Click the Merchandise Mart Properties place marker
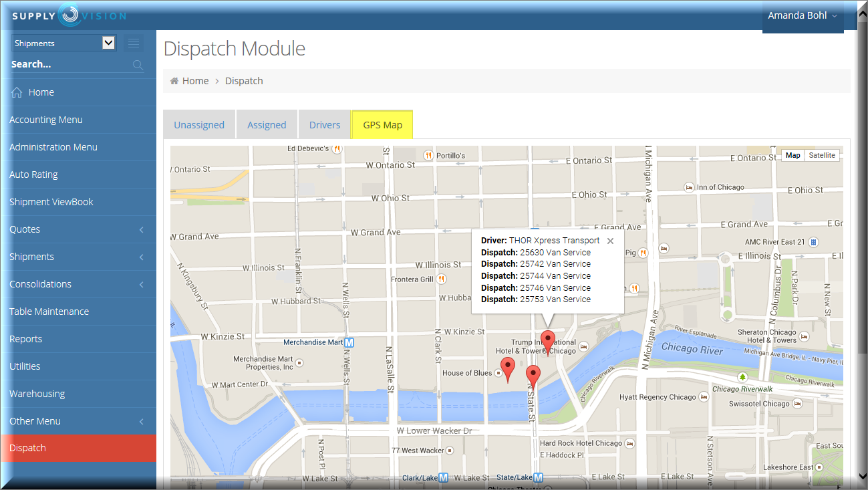The image size is (868, 490). [x=299, y=363]
